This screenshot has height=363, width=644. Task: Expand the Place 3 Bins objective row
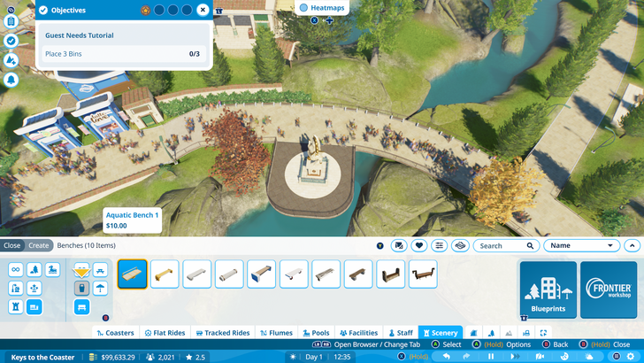click(124, 54)
